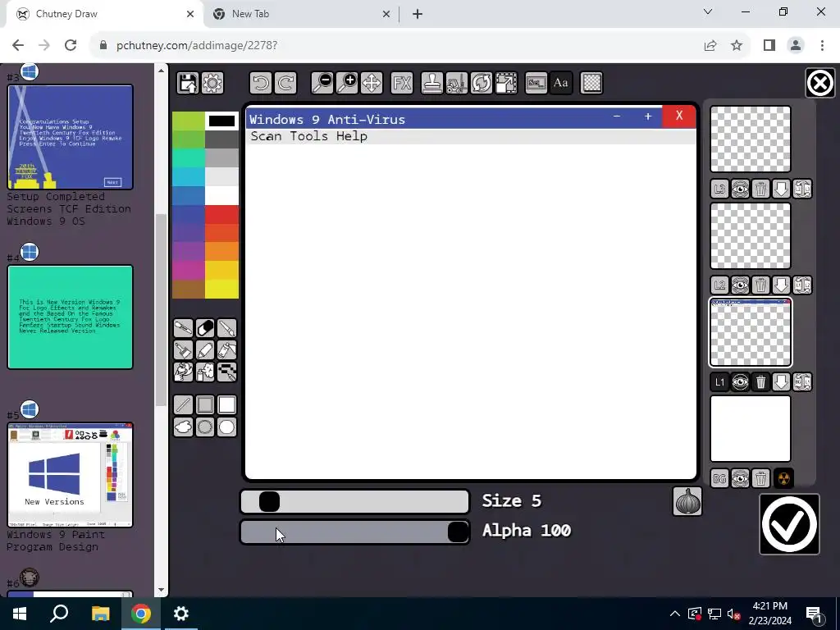
Task: Toggle the checkerboard transparency button in toolbar
Action: [x=591, y=83]
